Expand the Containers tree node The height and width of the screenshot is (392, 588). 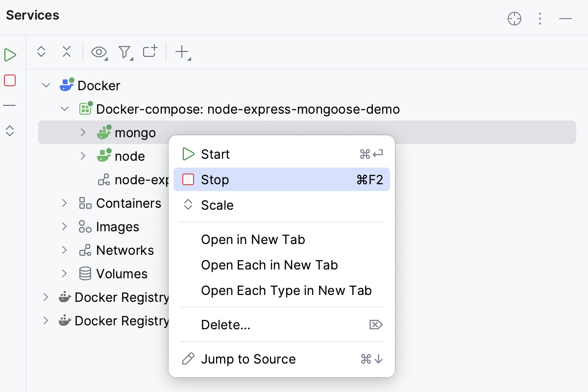(x=65, y=203)
